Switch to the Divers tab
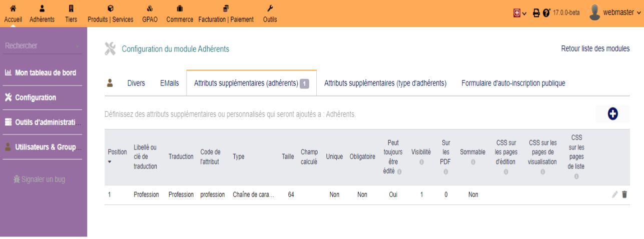The width and height of the screenshot is (644, 239). (x=136, y=83)
